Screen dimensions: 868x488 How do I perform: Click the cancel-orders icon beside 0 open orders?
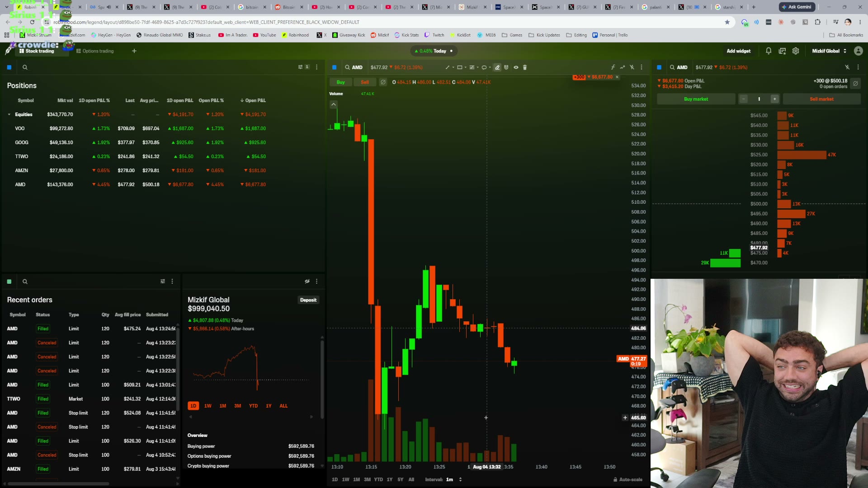pyautogui.click(x=855, y=84)
